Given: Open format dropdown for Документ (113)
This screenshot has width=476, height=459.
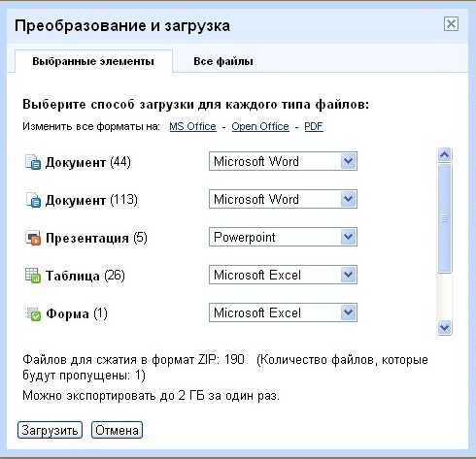Looking at the screenshot, I should pyautogui.click(x=283, y=199).
